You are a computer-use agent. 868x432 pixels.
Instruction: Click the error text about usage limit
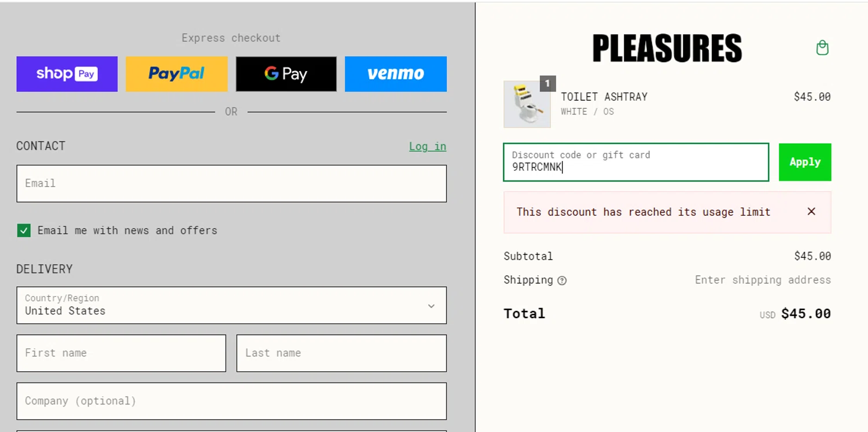(x=643, y=212)
